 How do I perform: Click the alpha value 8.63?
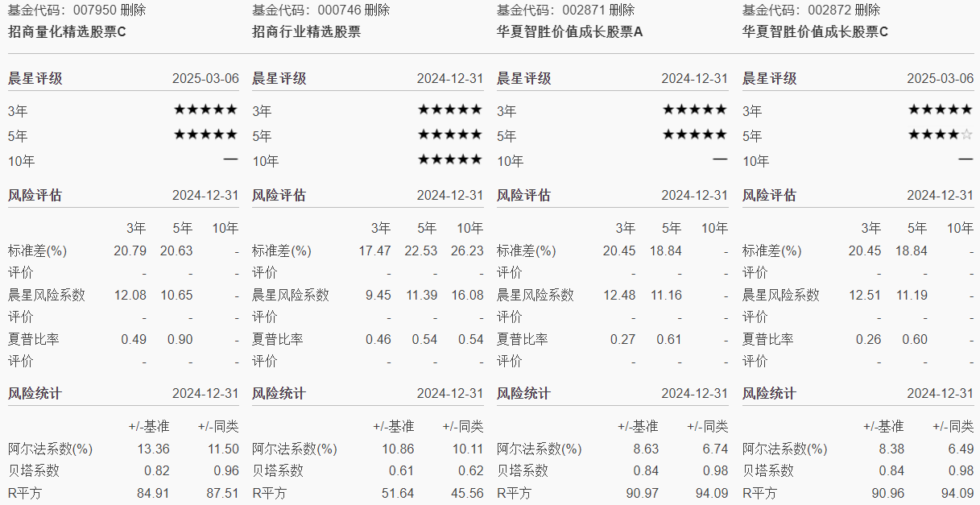pyautogui.click(x=646, y=449)
